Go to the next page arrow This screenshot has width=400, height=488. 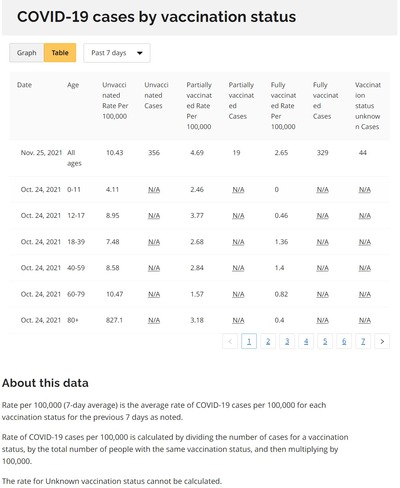click(382, 341)
